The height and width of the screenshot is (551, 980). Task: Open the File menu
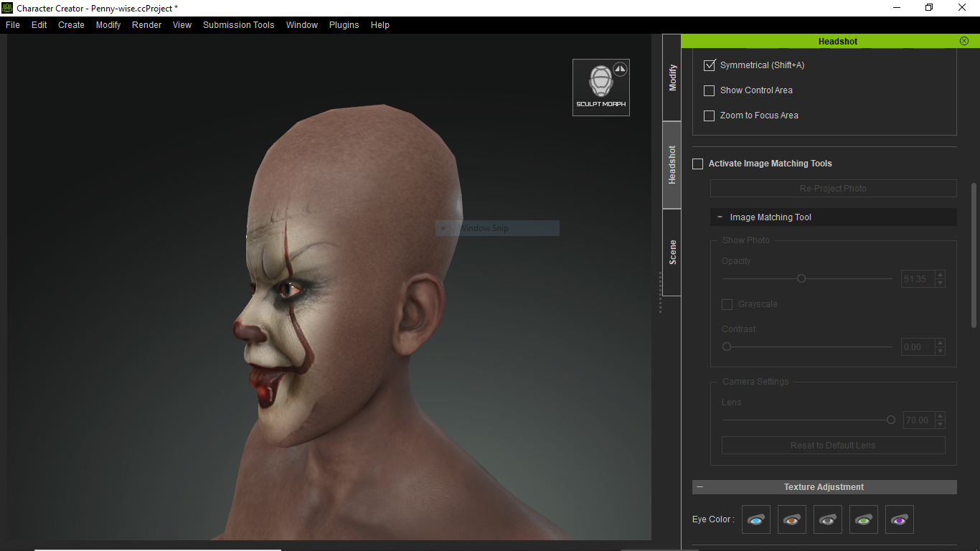[x=13, y=24]
